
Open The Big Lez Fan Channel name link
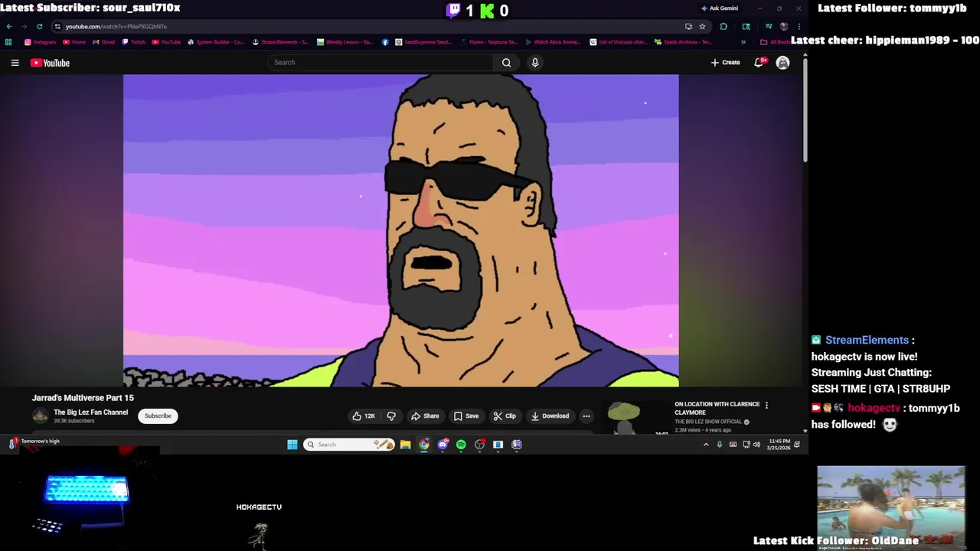(x=90, y=412)
